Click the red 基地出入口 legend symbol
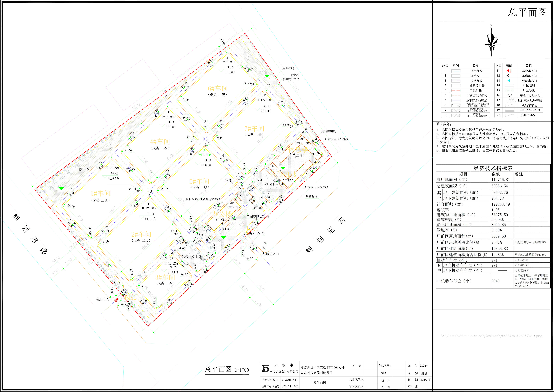 [509, 71]
